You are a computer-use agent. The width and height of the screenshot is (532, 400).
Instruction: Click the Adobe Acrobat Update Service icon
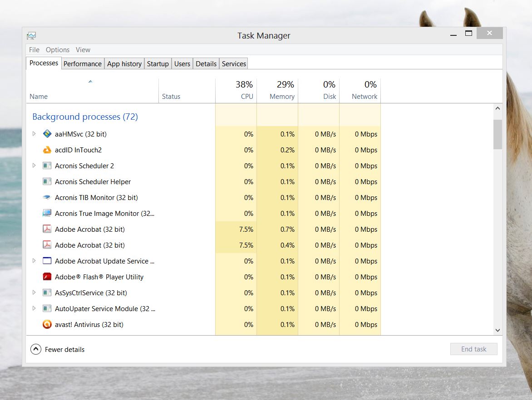click(47, 261)
